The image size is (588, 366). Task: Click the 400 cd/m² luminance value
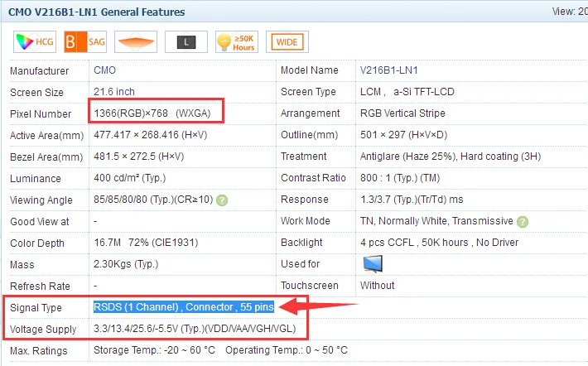click(x=130, y=178)
